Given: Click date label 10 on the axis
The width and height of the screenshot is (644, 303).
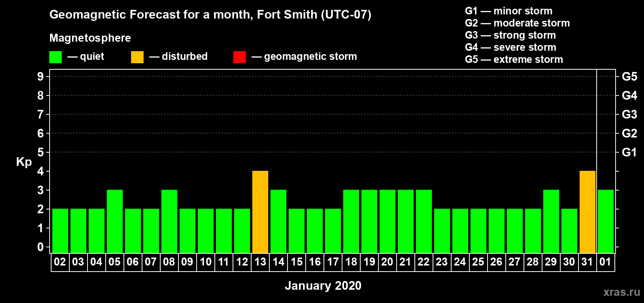Looking at the screenshot, I should (x=205, y=262).
